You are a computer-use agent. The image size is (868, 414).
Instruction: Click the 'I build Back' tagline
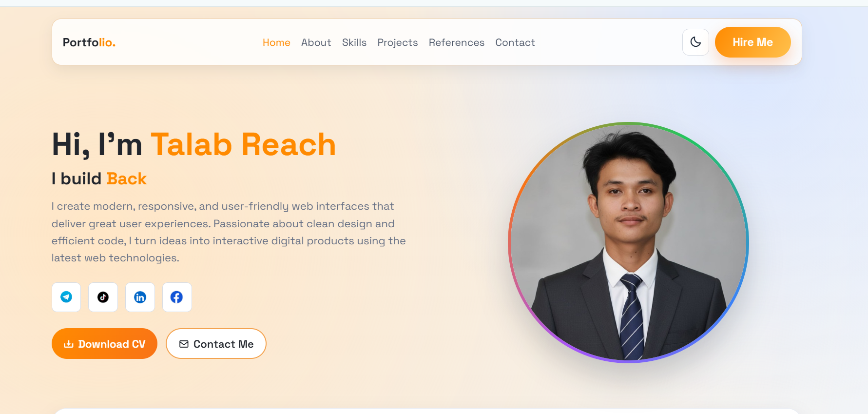(99, 178)
